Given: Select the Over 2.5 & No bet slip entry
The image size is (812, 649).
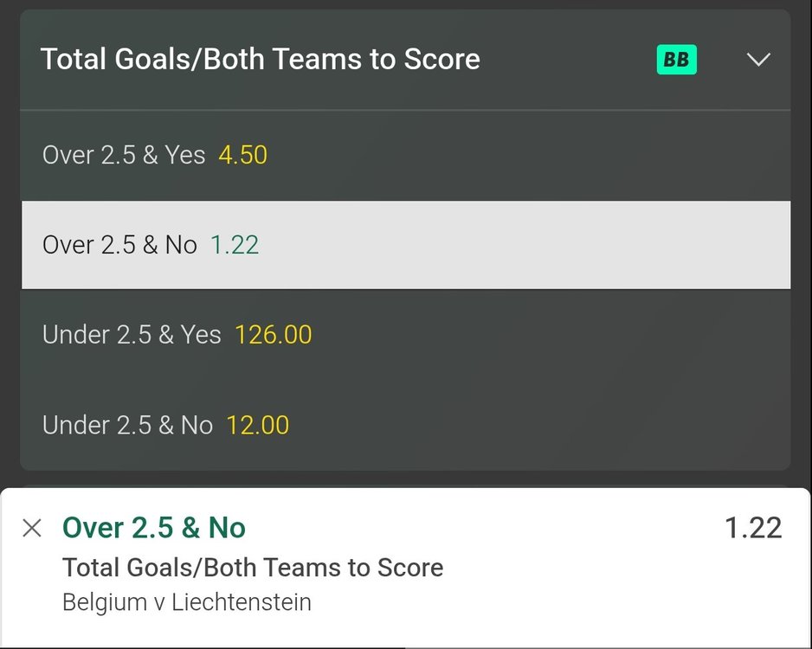Looking at the screenshot, I should pyautogui.click(x=153, y=527).
